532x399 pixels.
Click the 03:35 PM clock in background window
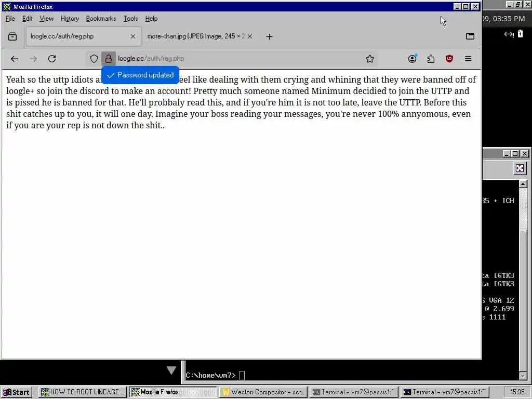(x=509, y=19)
